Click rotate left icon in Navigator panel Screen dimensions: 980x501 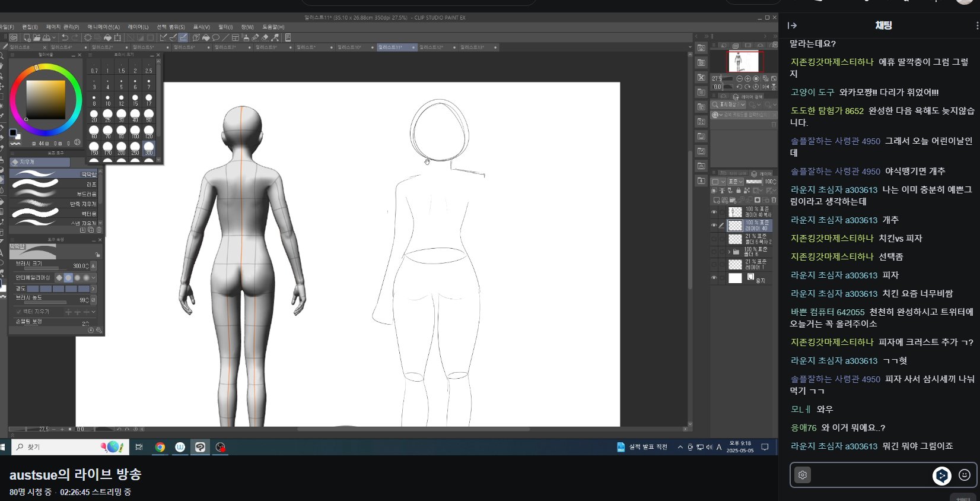click(740, 87)
